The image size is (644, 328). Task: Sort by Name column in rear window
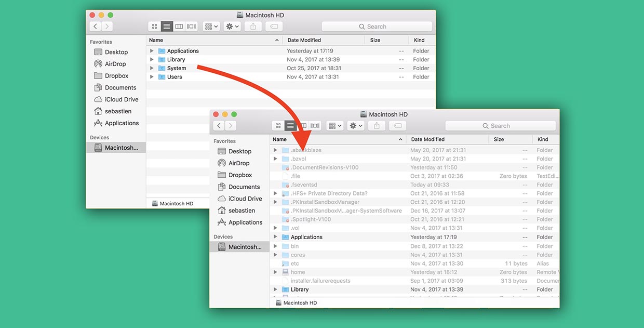214,40
